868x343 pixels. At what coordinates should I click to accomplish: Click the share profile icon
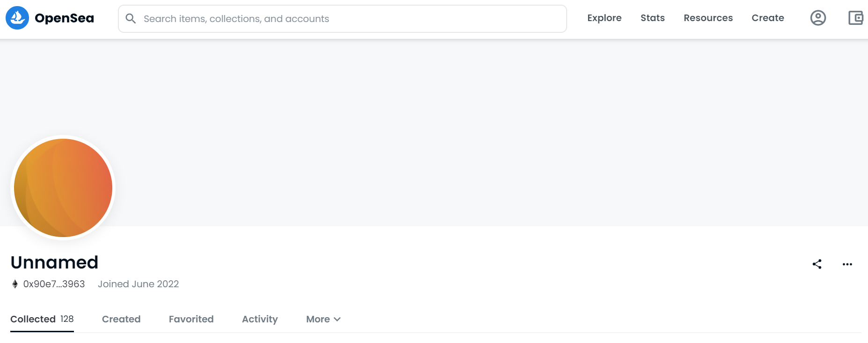click(817, 264)
